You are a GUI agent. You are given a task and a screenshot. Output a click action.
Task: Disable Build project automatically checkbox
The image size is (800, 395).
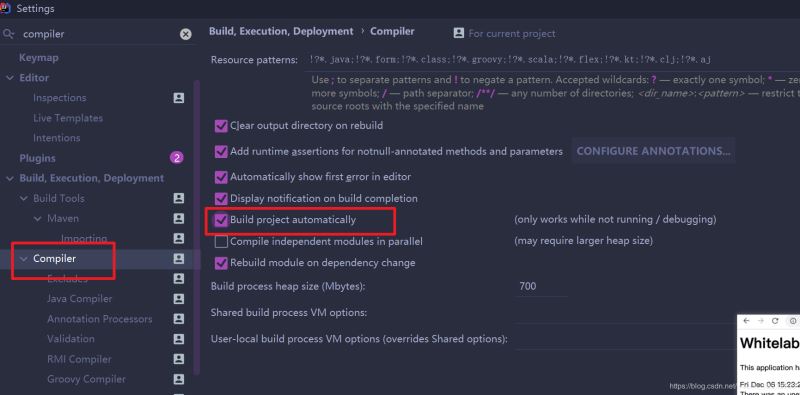tap(221, 220)
